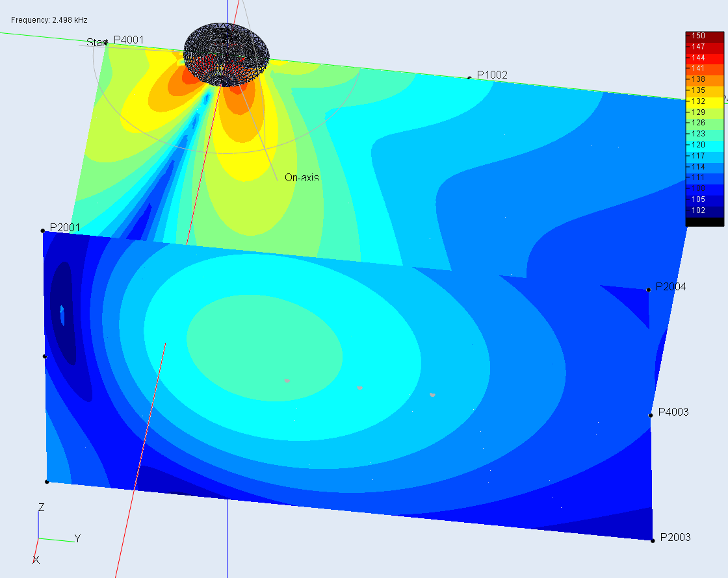The height and width of the screenshot is (578, 728).
Task: Click the On-axis label
Action: click(302, 177)
